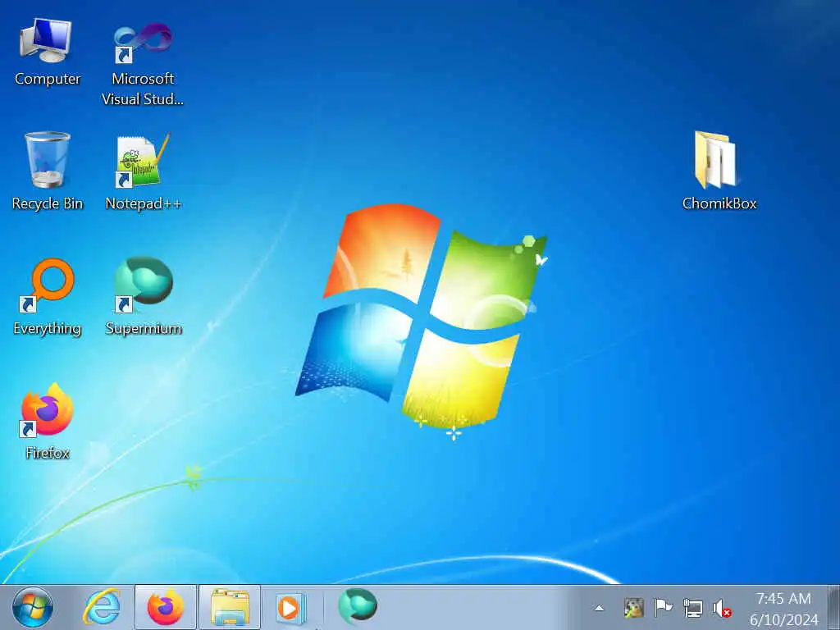The image size is (840, 630).
Task: Open the Action Center flag icon
Action: tap(663, 608)
